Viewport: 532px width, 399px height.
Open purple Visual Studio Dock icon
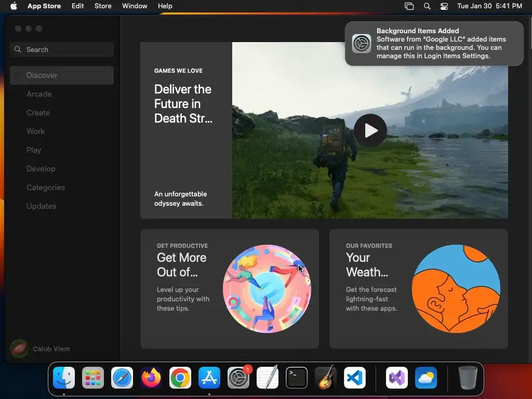pyautogui.click(x=397, y=378)
